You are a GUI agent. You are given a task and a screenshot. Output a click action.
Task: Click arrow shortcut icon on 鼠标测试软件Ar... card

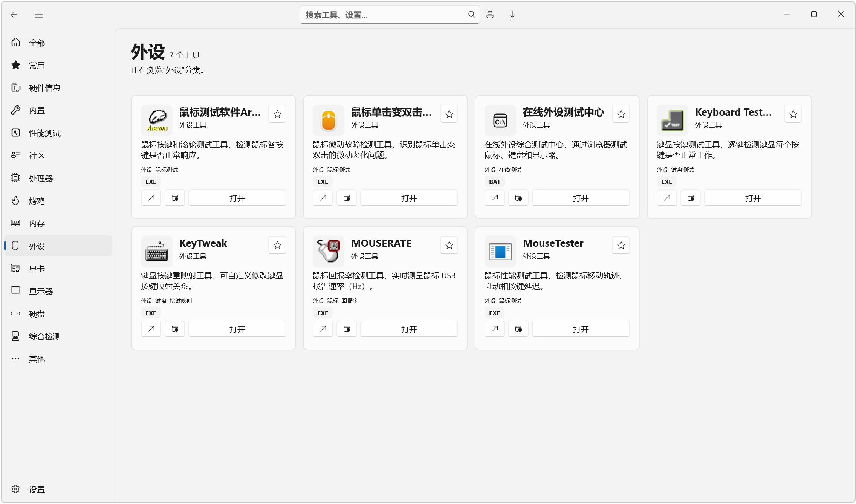point(151,198)
